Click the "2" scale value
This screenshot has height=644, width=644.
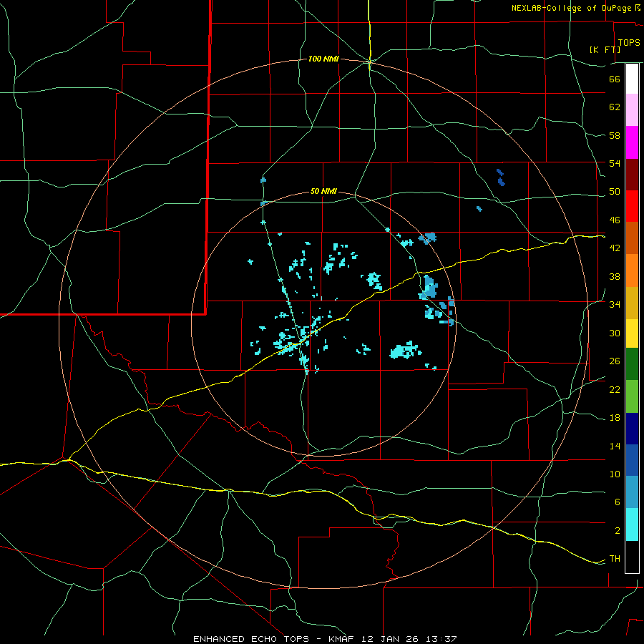tap(618, 531)
